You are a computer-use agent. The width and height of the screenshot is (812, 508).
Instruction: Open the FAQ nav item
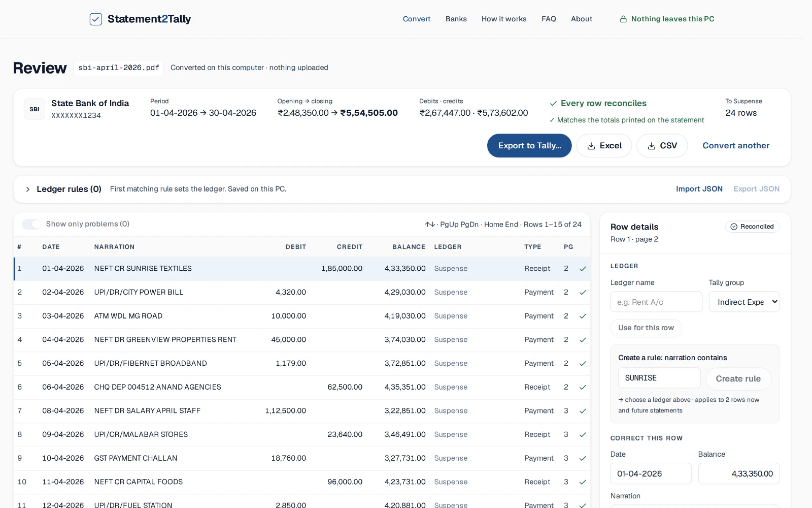point(549,19)
